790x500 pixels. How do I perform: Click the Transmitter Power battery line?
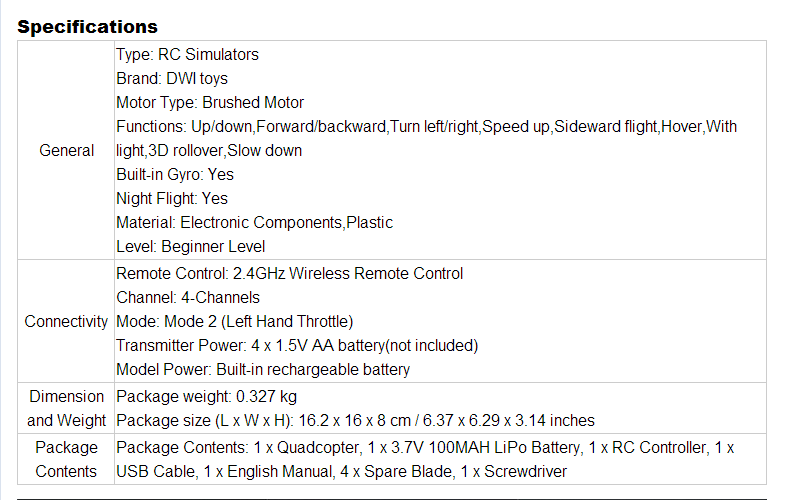click(297, 345)
